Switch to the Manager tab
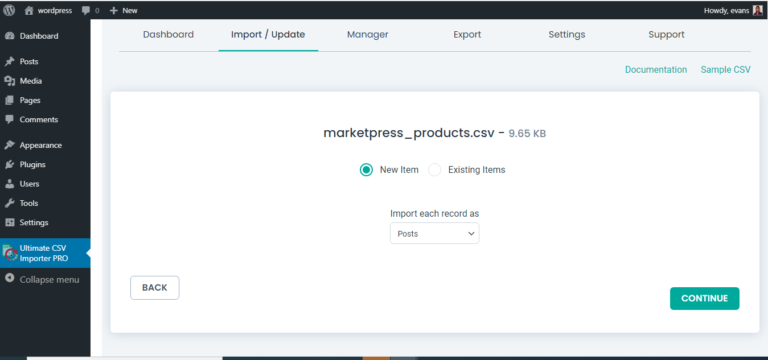Viewport: 768px width, 360px height. 367,35
